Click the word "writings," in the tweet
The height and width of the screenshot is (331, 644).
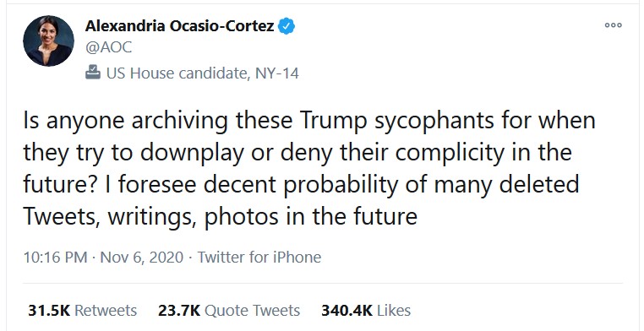tap(152, 217)
